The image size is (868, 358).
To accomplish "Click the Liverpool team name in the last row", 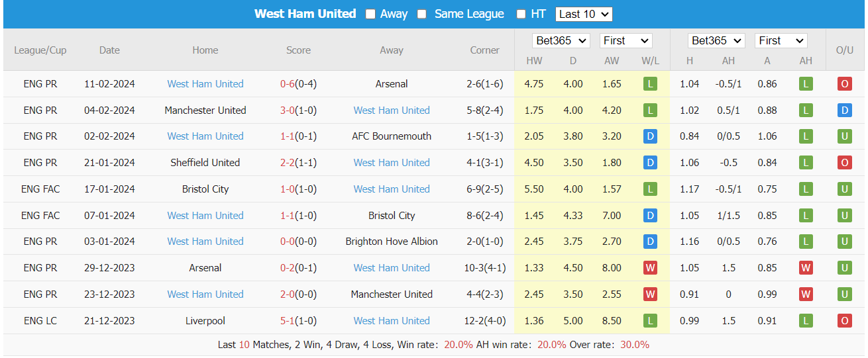I will coord(205,321).
